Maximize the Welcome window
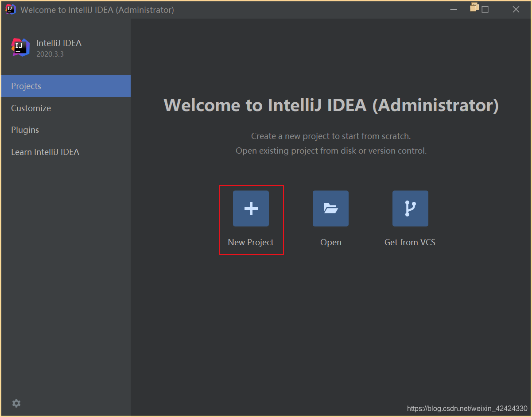532x417 pixels. click(485, 9)
